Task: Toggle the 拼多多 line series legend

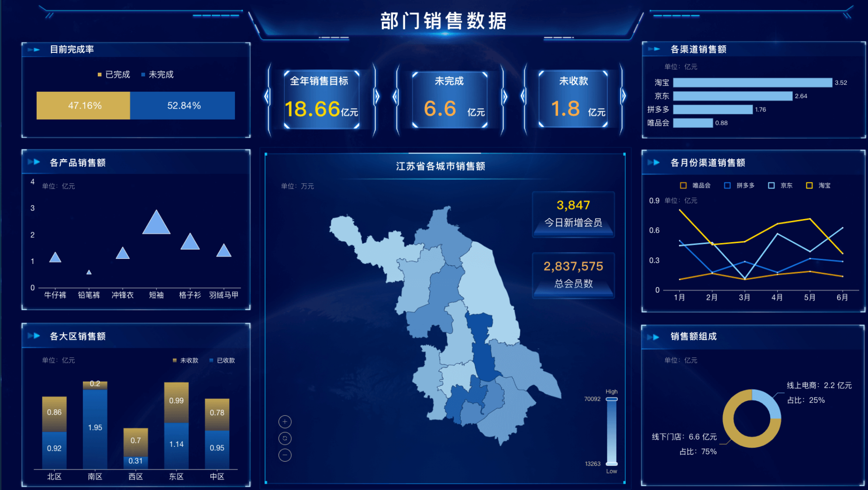Action: 727,185
